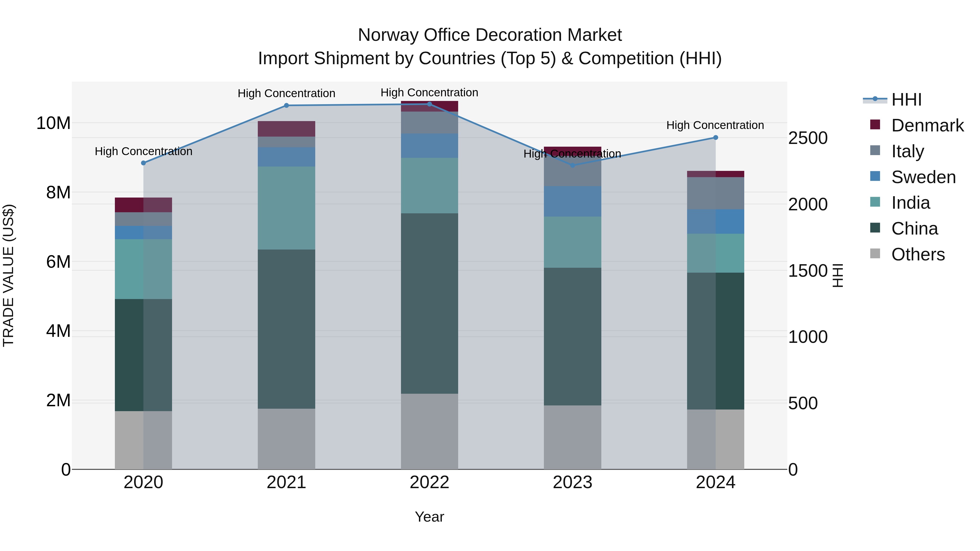The image size is (980, 551).
Task: Click the High Concentration label above 2022
Action: tap(430, 93)
